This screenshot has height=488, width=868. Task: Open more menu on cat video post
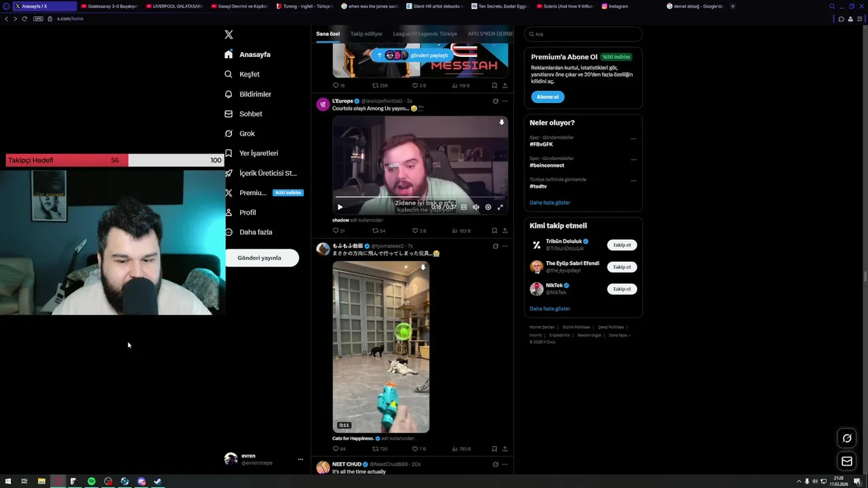505,246
